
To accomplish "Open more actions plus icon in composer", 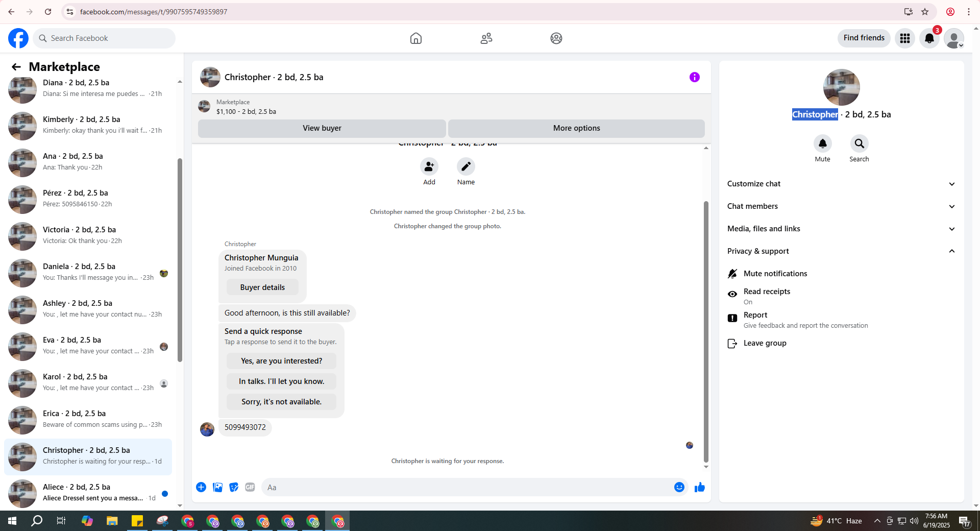I will point(201,487).
